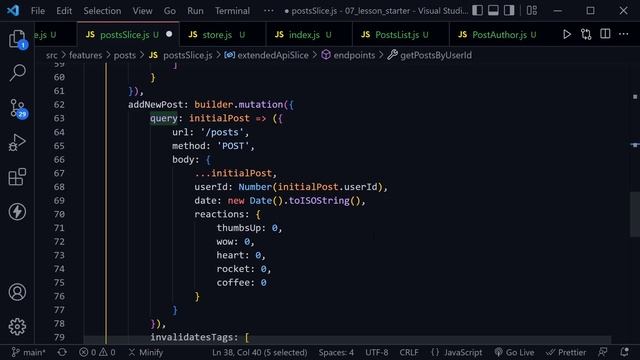Open the Edit menu

click(x=64, y=11)
